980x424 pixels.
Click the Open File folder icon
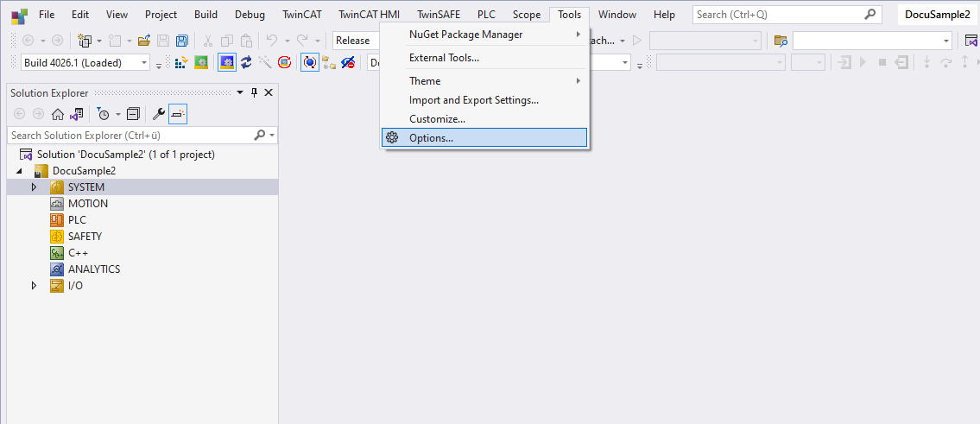tap(143, 41)
